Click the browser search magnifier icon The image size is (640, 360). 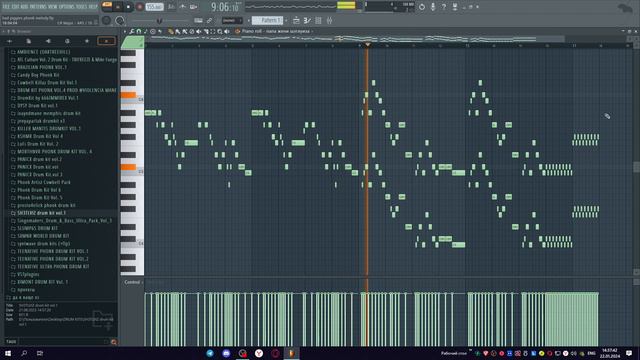coord(113,342)
